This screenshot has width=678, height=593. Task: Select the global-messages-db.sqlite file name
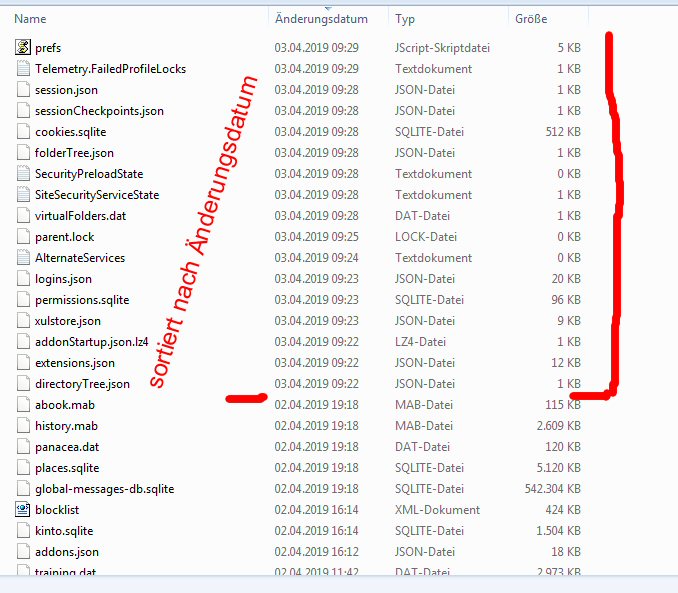(104, 489)
